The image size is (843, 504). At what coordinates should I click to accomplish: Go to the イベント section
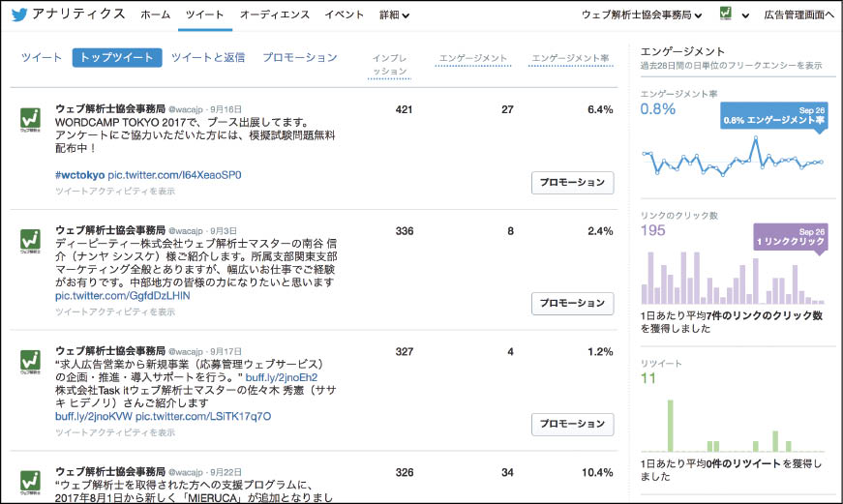tap(345, 15)
